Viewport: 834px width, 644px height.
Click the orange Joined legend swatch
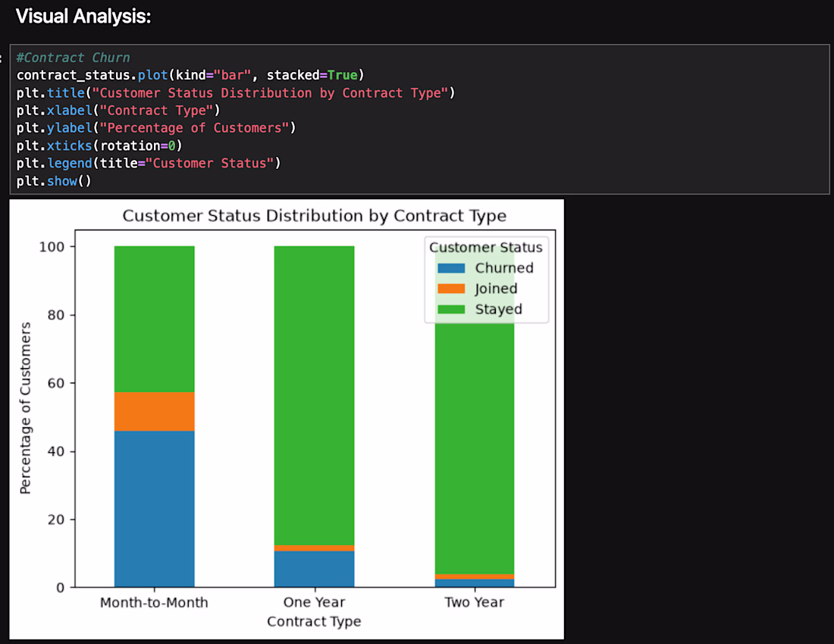tap(451, 289)
